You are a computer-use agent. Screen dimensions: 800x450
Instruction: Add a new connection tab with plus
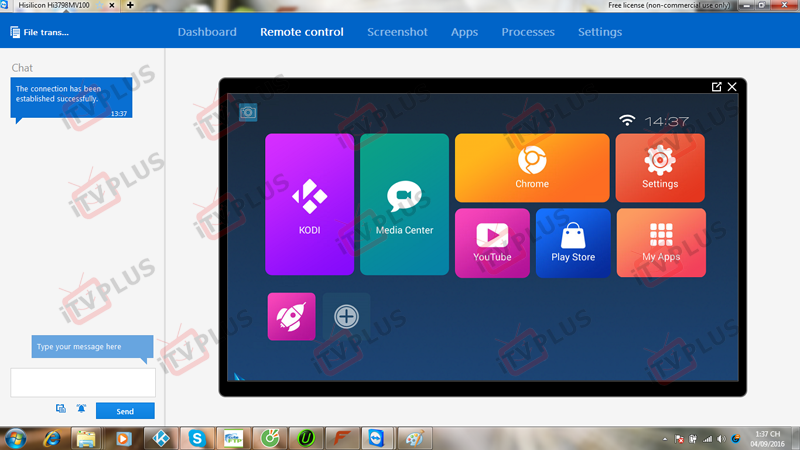coord(130,5)
